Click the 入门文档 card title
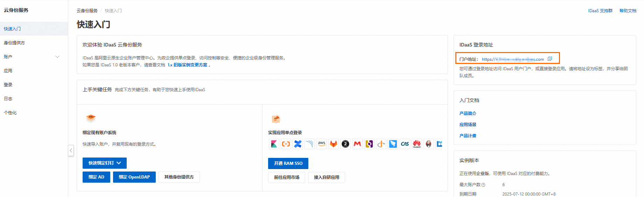 pyautogui.click(x=469, y=100)
